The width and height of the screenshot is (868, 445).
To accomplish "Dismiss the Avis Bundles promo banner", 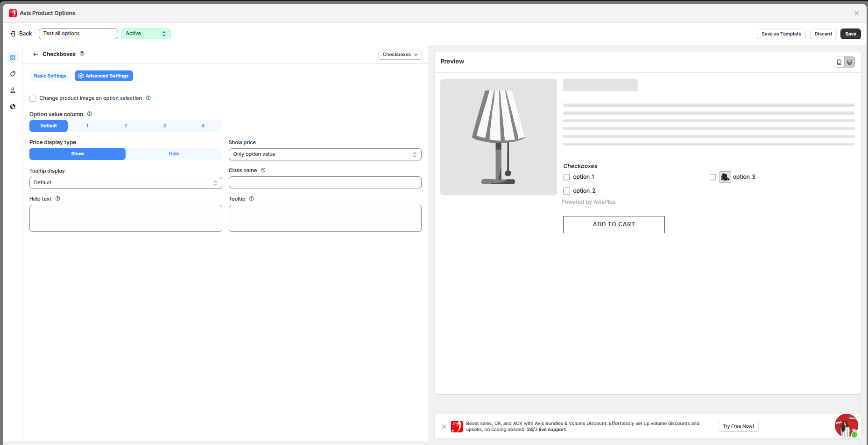I will point(444,426).
